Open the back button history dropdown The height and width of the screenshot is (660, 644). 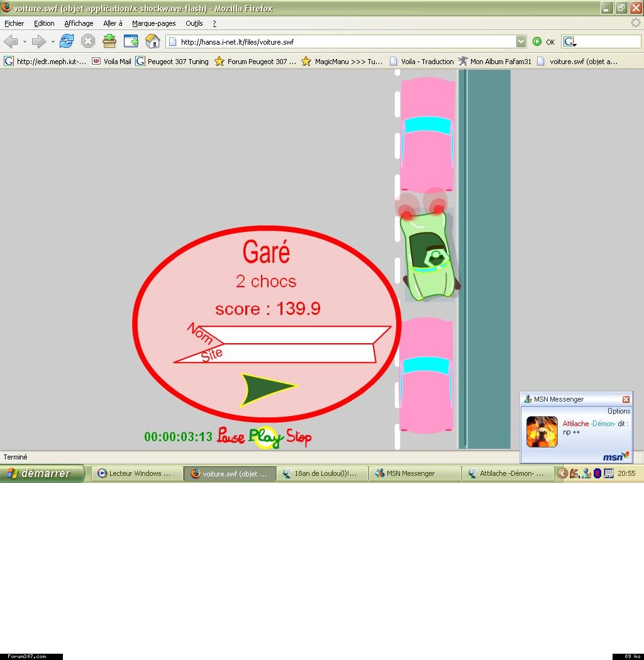pos(25,42)
